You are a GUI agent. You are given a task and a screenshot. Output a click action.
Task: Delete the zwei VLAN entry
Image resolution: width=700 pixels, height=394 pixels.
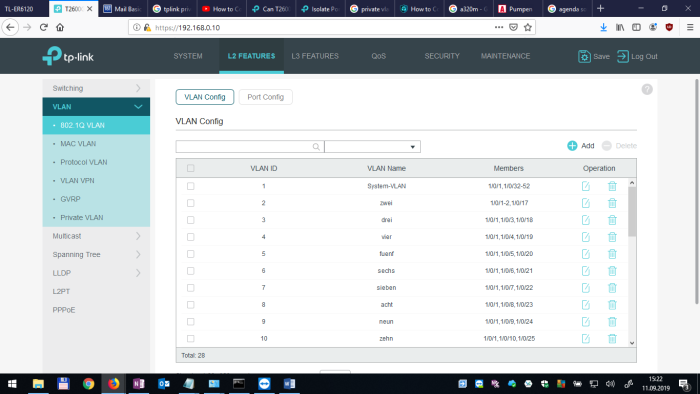pos(612,203)
